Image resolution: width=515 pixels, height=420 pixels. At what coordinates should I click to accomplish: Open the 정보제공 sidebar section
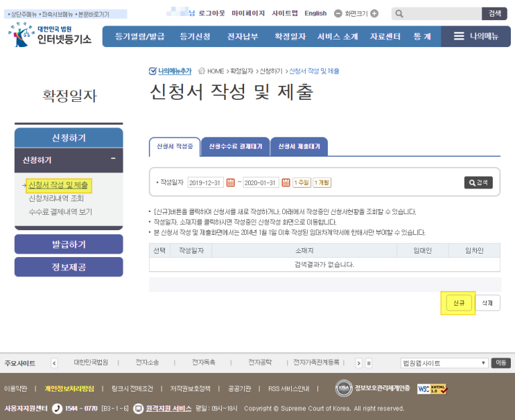(x=69, y=267)
